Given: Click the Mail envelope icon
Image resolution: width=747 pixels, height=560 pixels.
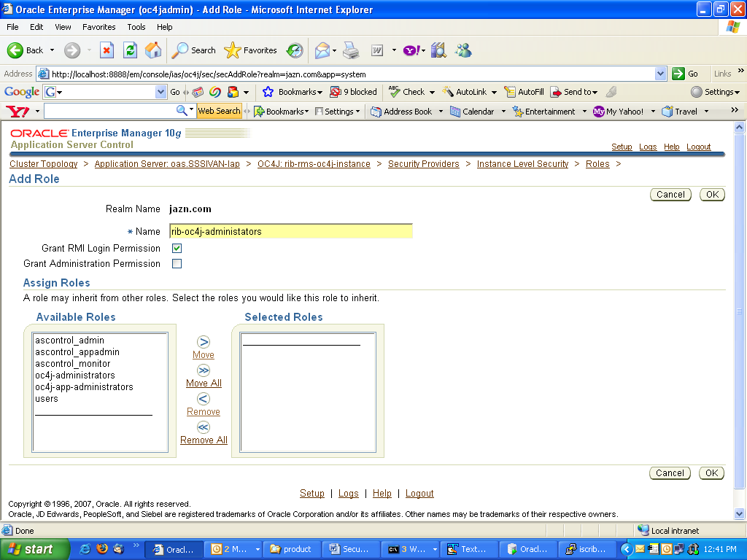Looking at the screenshot, I should (x=322, y=50).
